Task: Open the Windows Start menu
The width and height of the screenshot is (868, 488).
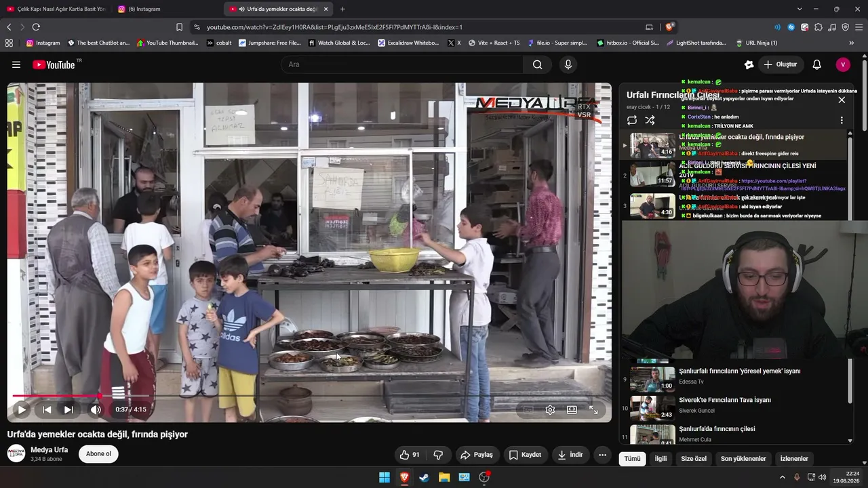Action: click(x=384, y=477)
